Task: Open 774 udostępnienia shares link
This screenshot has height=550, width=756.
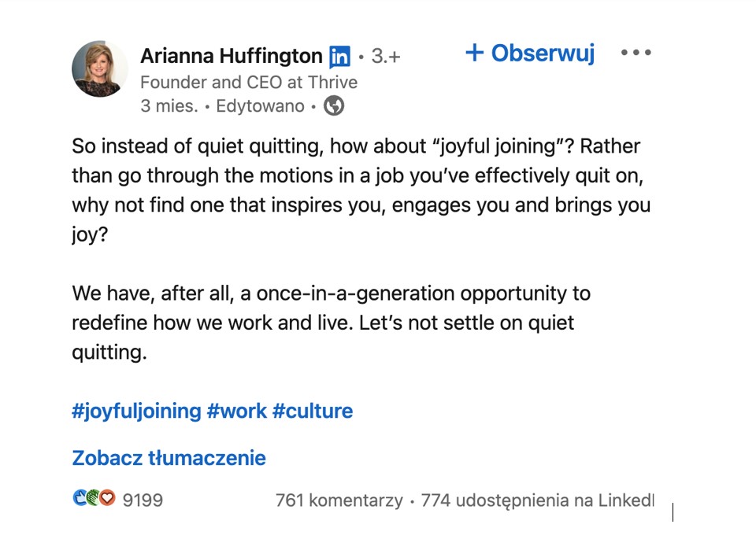Action: 537,500
